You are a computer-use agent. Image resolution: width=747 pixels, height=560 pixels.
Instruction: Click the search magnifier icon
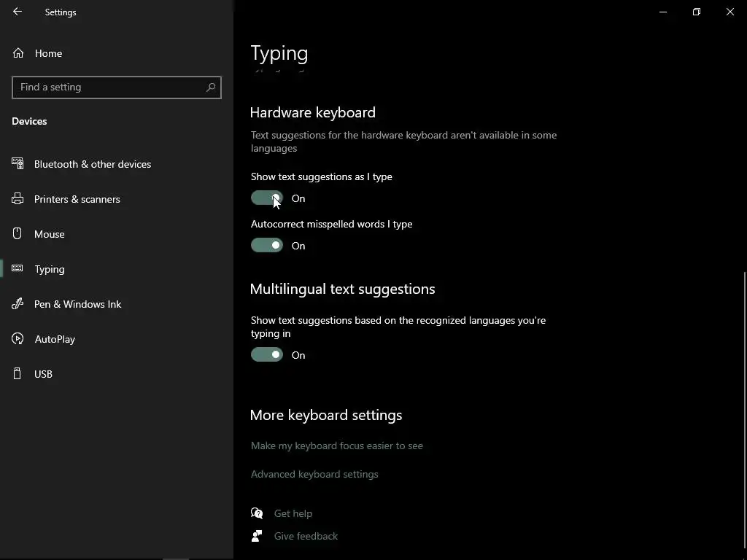(211, 87)
